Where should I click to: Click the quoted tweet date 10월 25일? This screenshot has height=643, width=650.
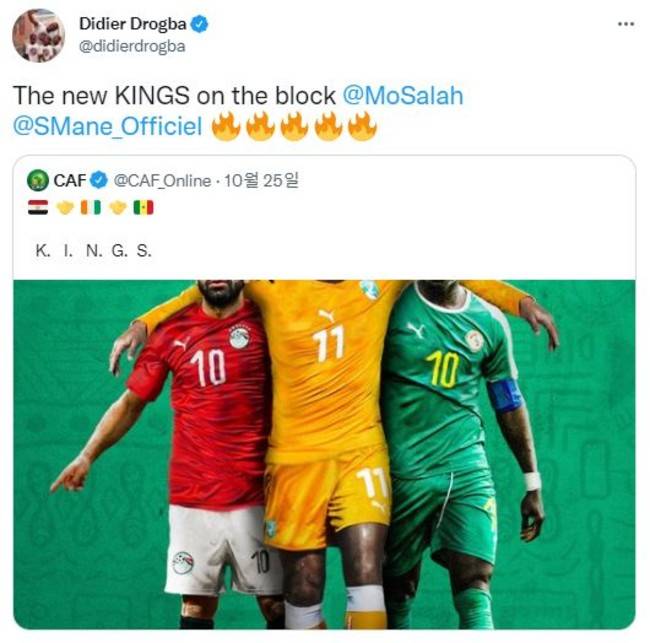(261, 180)
